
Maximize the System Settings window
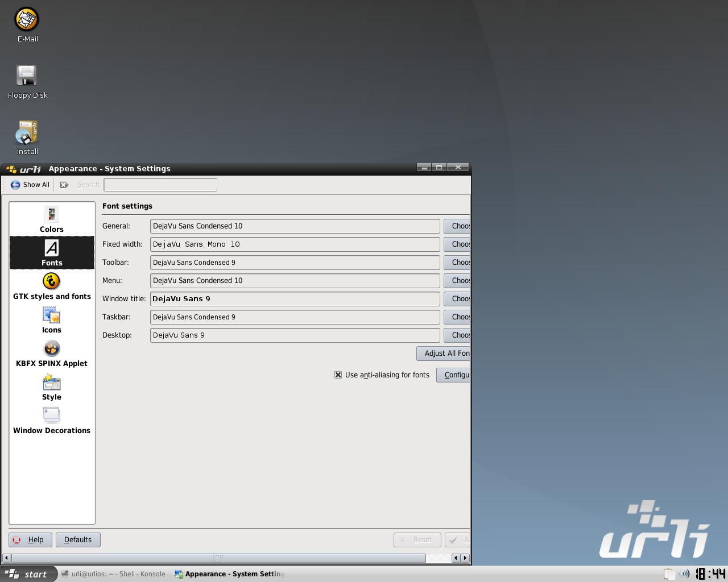click(439, 167)
